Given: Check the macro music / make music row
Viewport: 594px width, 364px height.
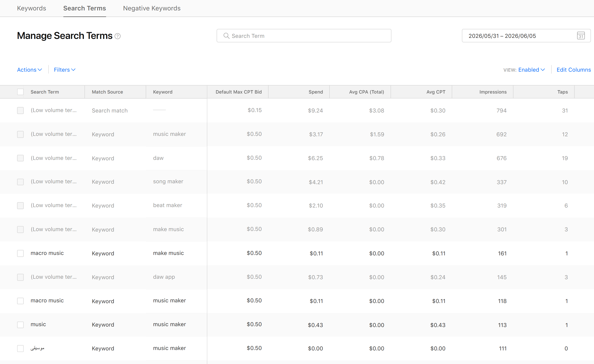Looking at the screenshot, I should pos(20,253).
